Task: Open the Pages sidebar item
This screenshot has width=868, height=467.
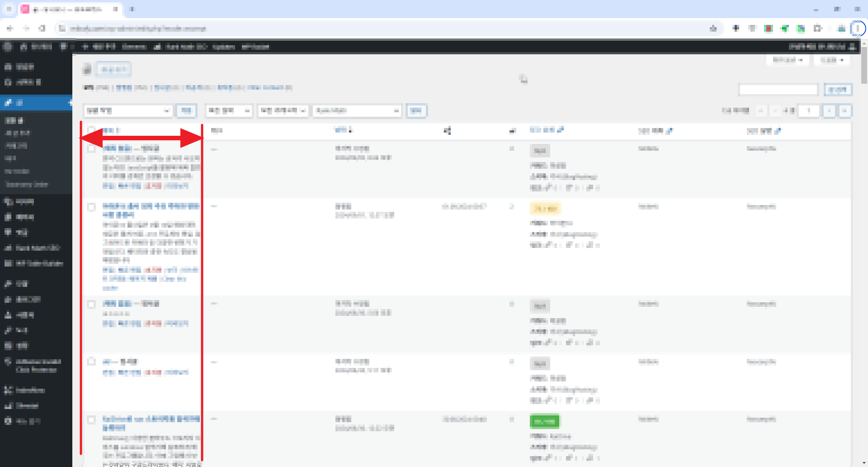Action: tap(36, 217)
